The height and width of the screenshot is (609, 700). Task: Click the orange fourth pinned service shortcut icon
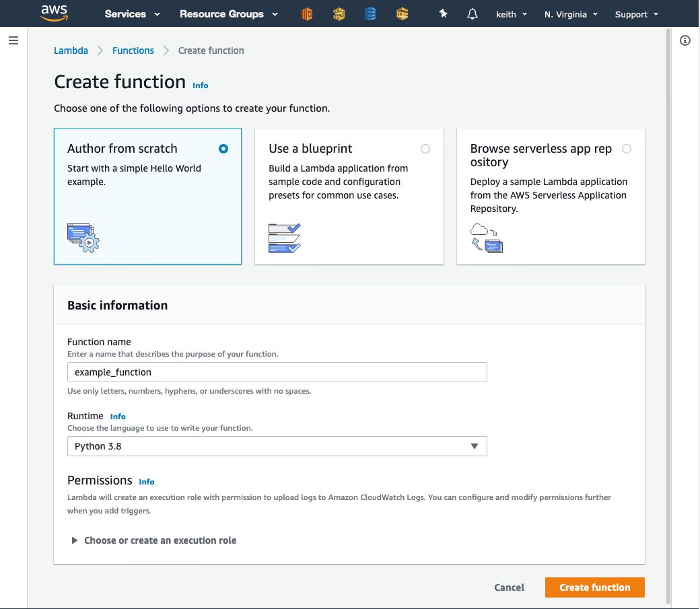(402, 14)
